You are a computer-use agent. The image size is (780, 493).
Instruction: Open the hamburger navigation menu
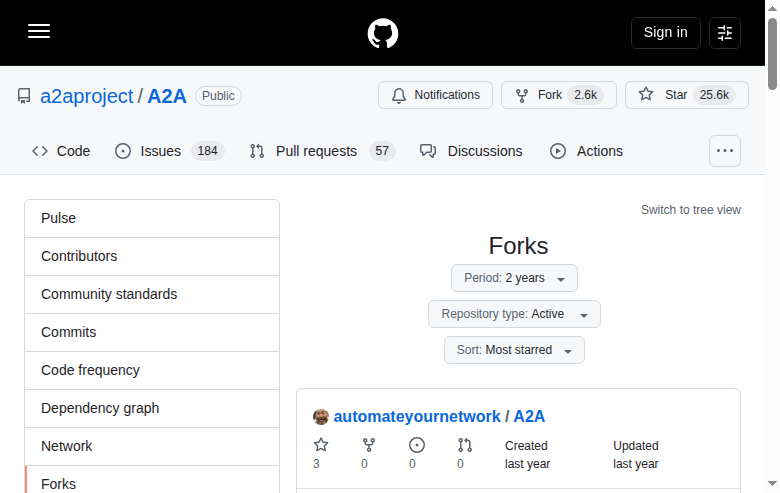(39, 31)
